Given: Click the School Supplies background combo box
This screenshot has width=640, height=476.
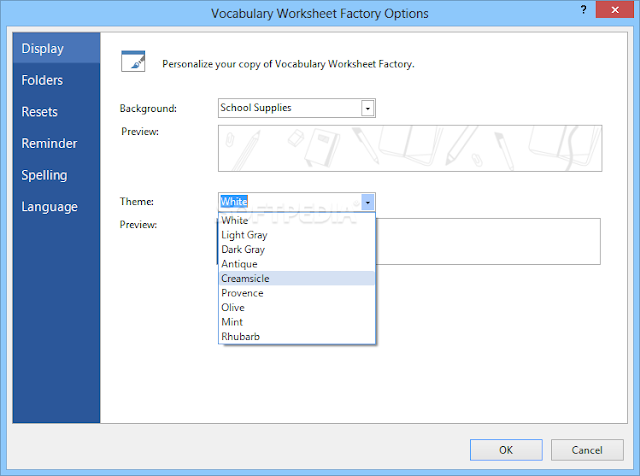Looking at the screenshot, I should pos(297,108).
